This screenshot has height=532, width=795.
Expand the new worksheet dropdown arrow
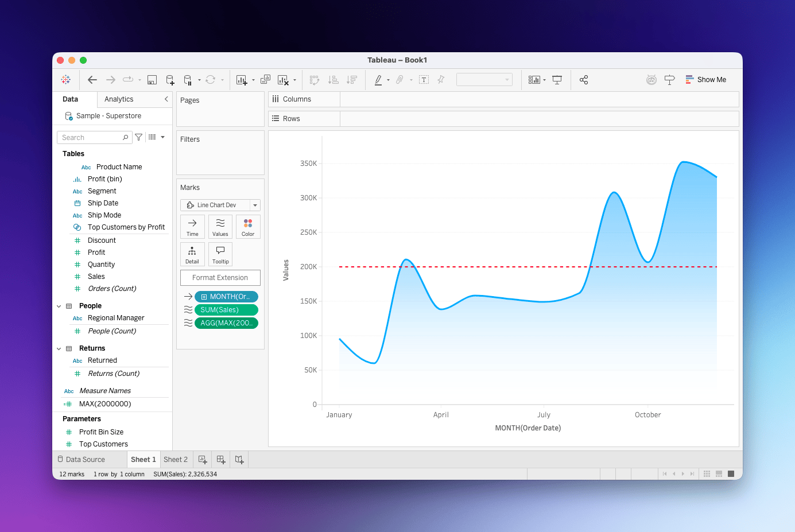pos(253,80)
